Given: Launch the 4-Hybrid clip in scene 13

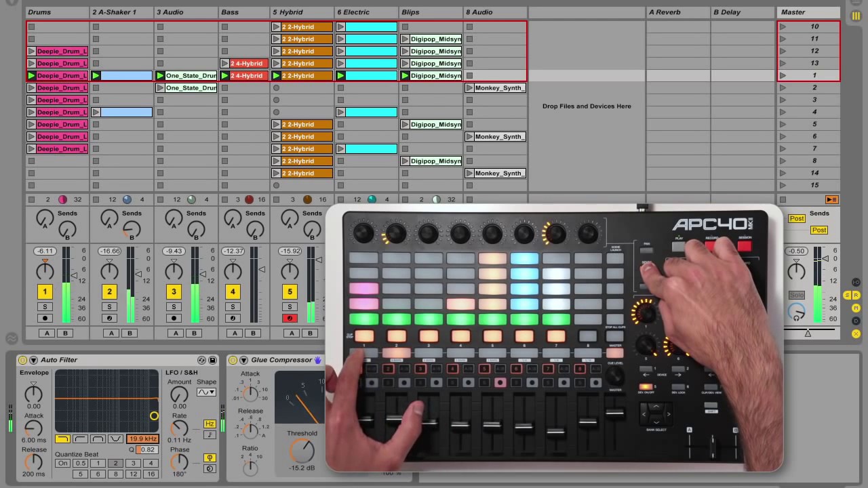Looking at the screenshot, I should point(225,64).
